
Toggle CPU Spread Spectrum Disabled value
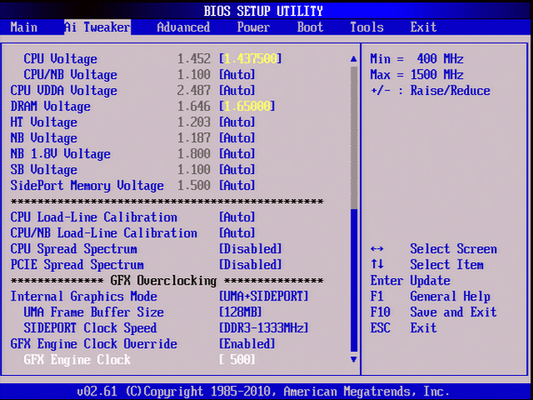pos(250,249)
